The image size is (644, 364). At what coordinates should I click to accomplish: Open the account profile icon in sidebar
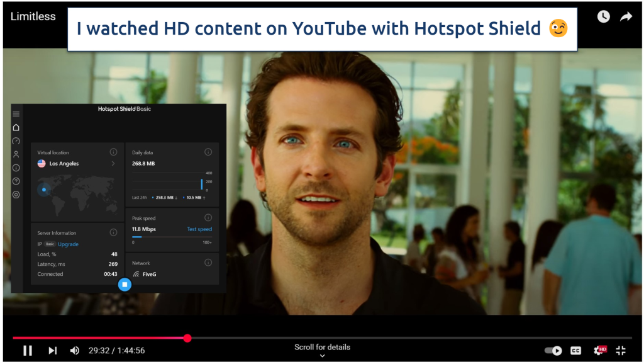tap(16, 154)
